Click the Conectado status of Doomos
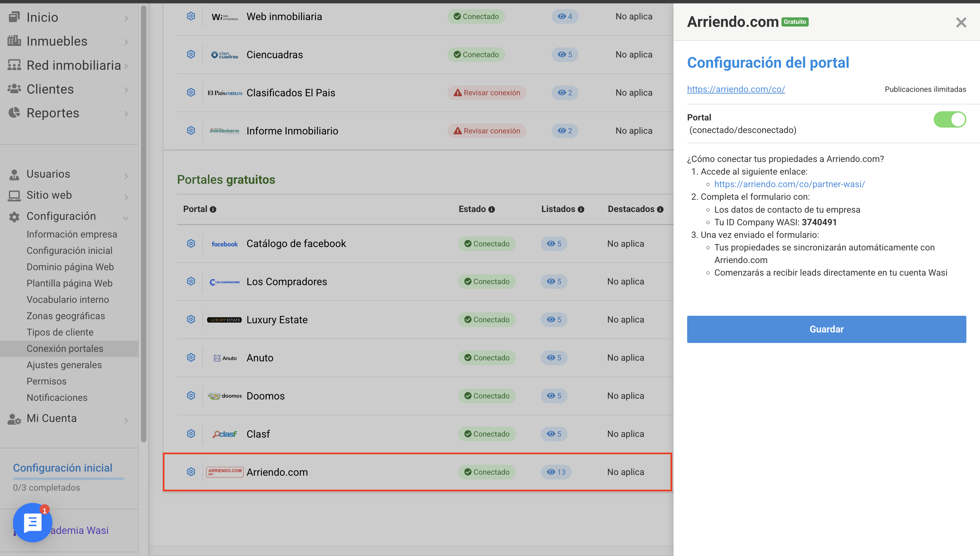Image resolution: width=980 pixels, height=556 pixels. pos(487,396)
